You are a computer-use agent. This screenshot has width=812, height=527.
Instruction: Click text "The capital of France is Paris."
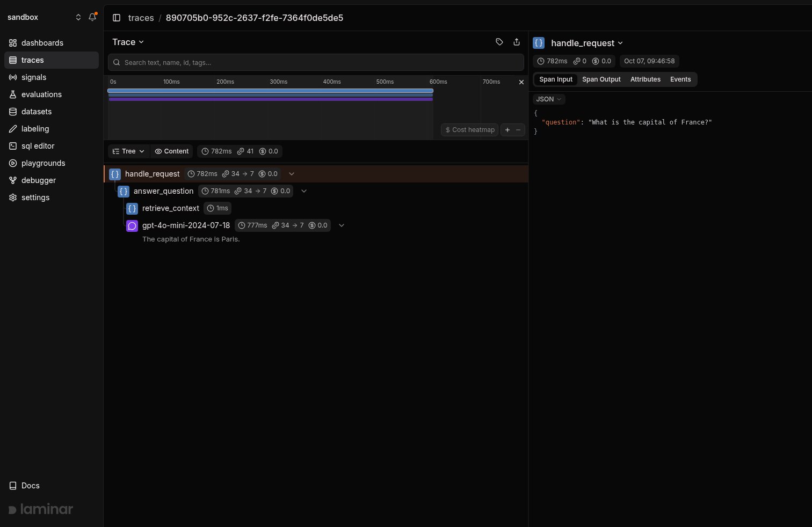pos(191,239)
